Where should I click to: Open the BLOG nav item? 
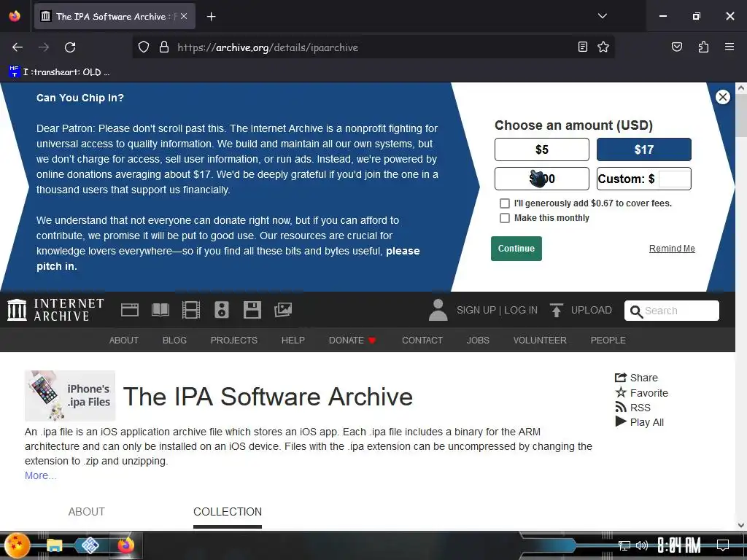click(x=174, y=341)
